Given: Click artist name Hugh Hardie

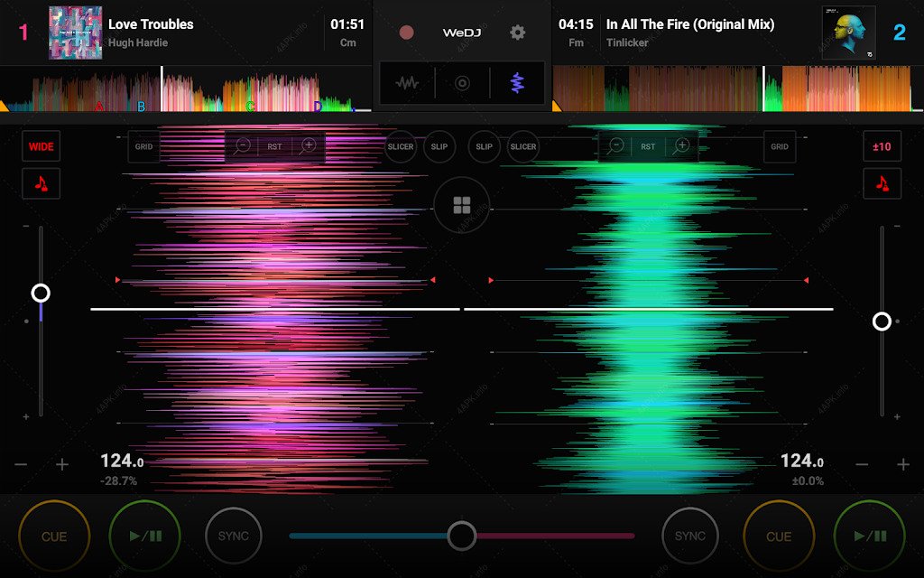Looking at the screenshot, I should click(138, 42).
